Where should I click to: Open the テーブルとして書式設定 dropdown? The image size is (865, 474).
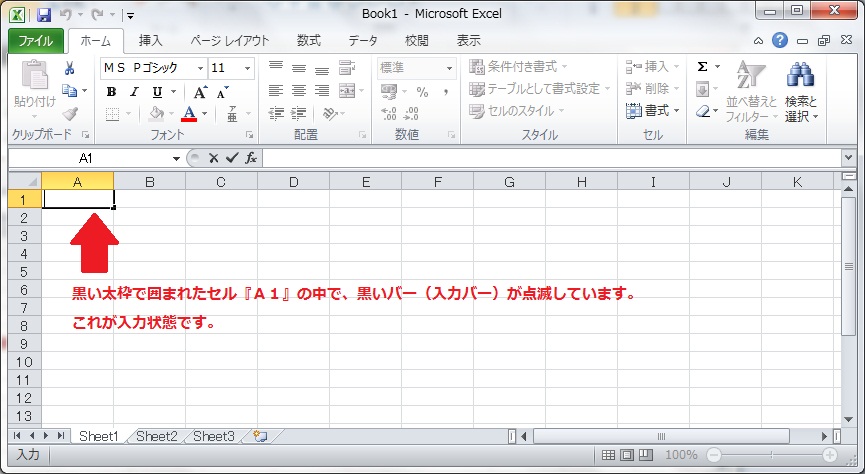coord(540,89)
